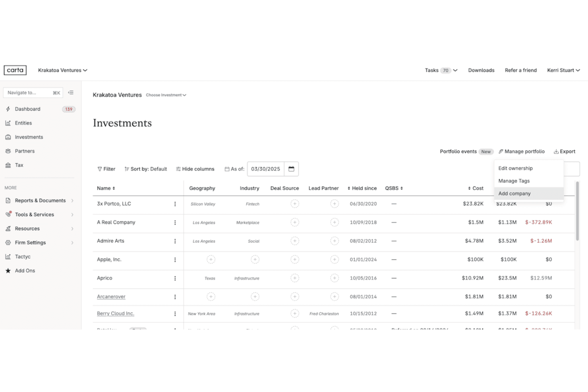588x392 pixels.
Task: Open the options menu for Apple, Inc.
Action: coord(175,260)
